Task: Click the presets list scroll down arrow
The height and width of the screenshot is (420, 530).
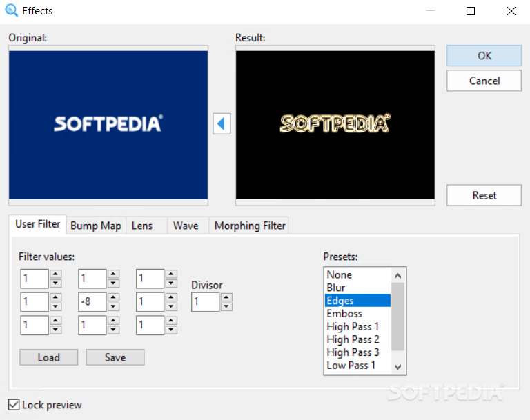Action: (397, 367)
